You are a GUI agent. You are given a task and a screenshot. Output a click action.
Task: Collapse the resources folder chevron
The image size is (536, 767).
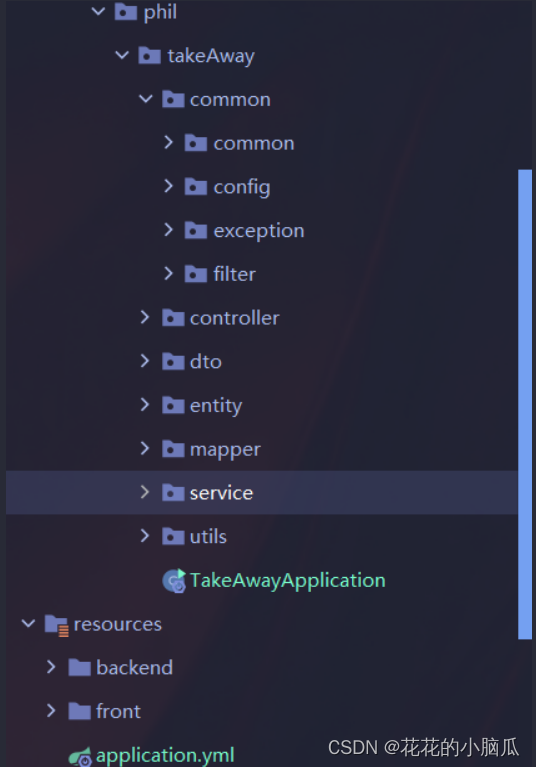28,624
